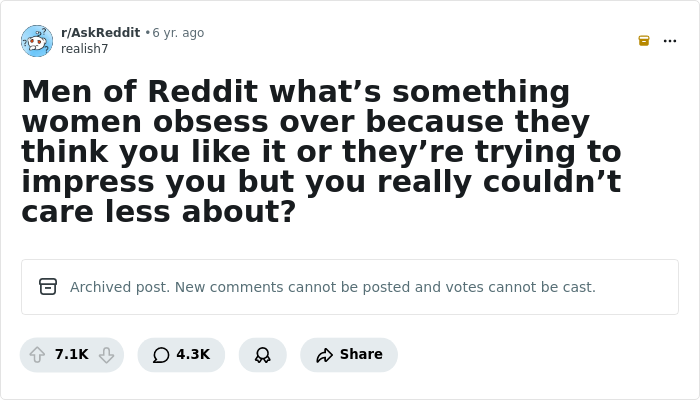700x400 pixels.
Task: Click the AskReddit subreddit avatar
Action: tap(37, 41)
